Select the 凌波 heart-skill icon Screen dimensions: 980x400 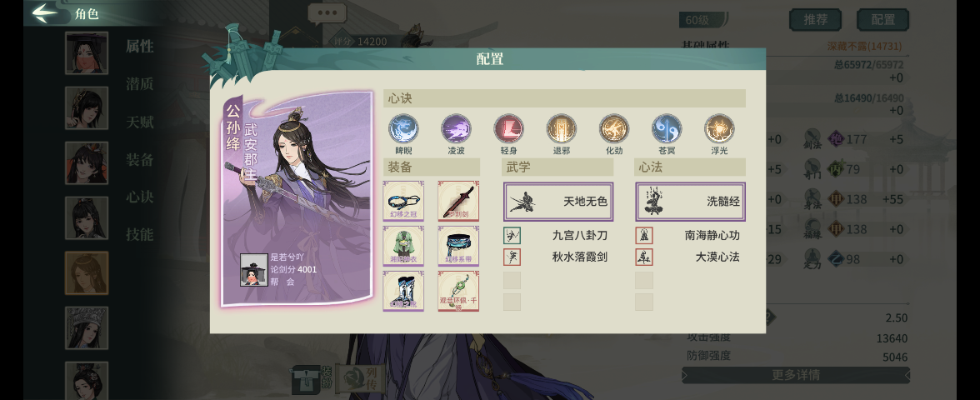pos(456,128)
